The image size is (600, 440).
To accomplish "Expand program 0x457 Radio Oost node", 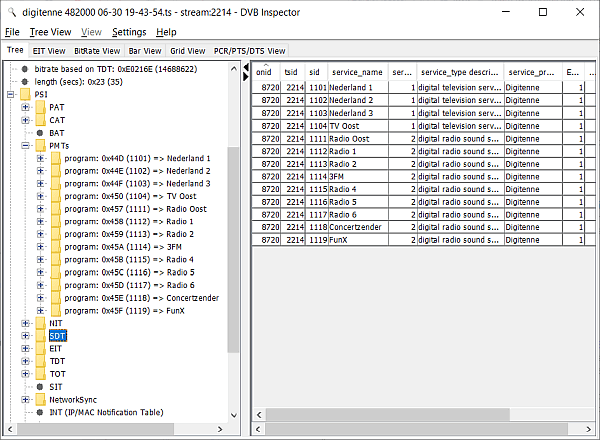I will click(x=40, y=209).
